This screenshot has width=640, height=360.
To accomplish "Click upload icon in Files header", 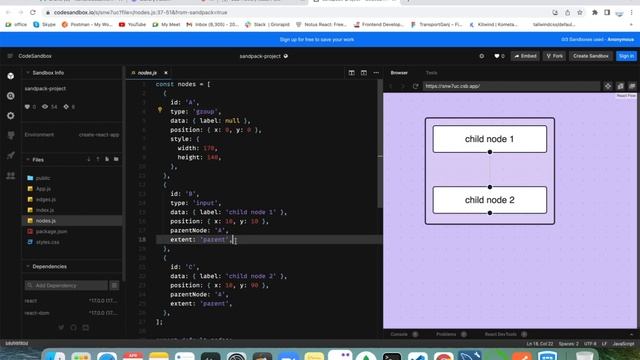I will click(x=98, y=159).
